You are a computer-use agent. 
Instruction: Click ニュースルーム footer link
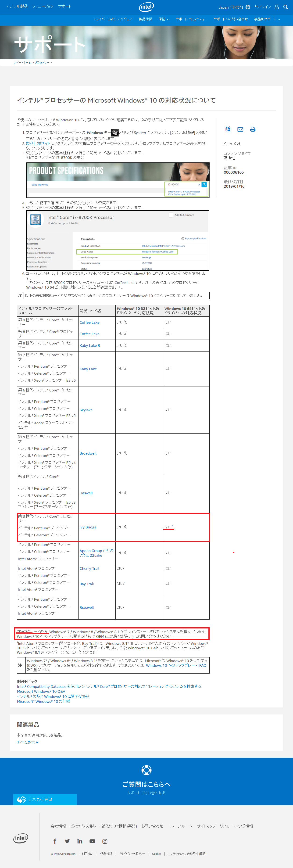point(180,826)
